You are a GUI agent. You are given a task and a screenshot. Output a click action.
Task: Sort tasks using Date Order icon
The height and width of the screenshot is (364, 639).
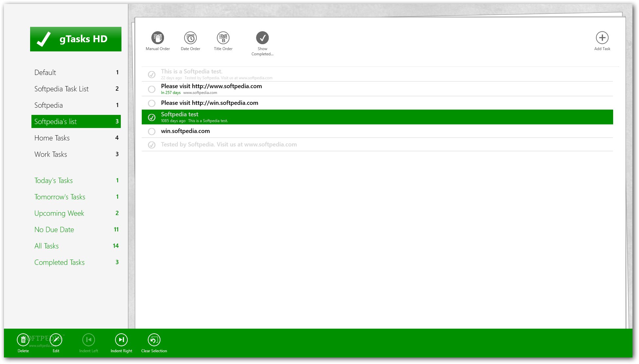click(x=190, y=38)
